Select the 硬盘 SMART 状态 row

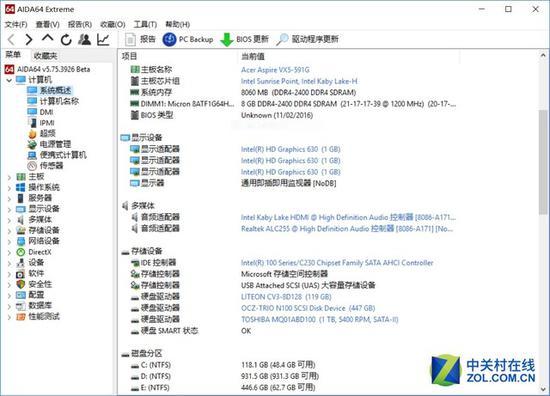(x=190, y=331)
